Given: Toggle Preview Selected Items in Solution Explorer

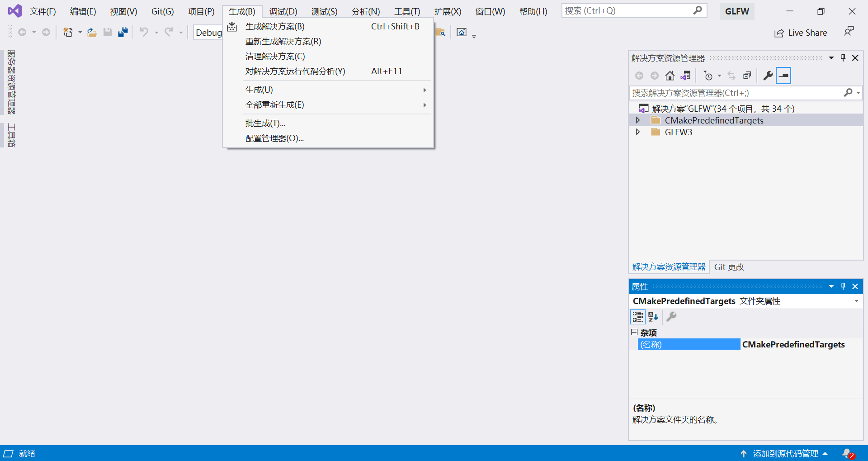Looking at the screenshot, I should coord(783,76).
